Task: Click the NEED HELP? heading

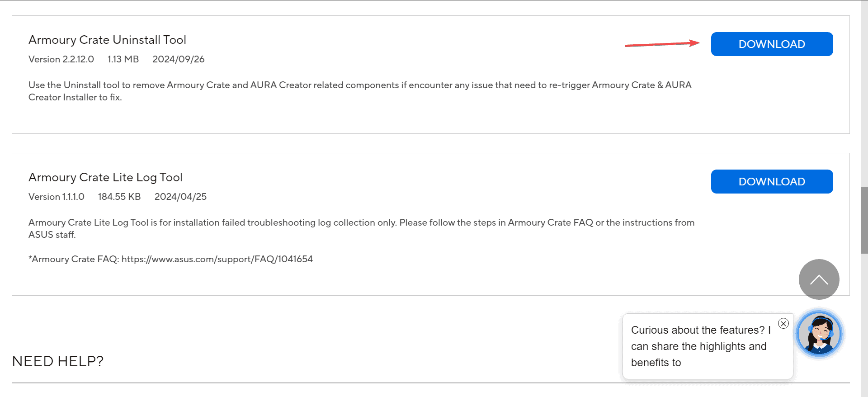Action: (58, 361)
